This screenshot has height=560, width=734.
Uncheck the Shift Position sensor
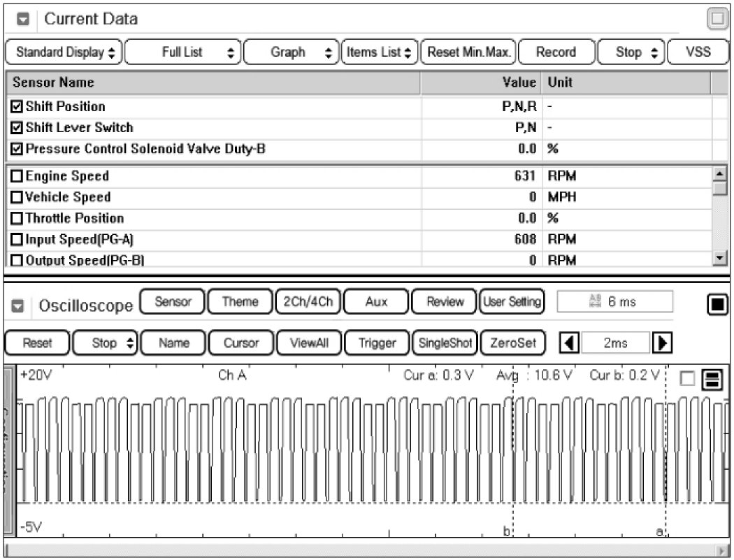pyautogui.click(x=17, y=107)
